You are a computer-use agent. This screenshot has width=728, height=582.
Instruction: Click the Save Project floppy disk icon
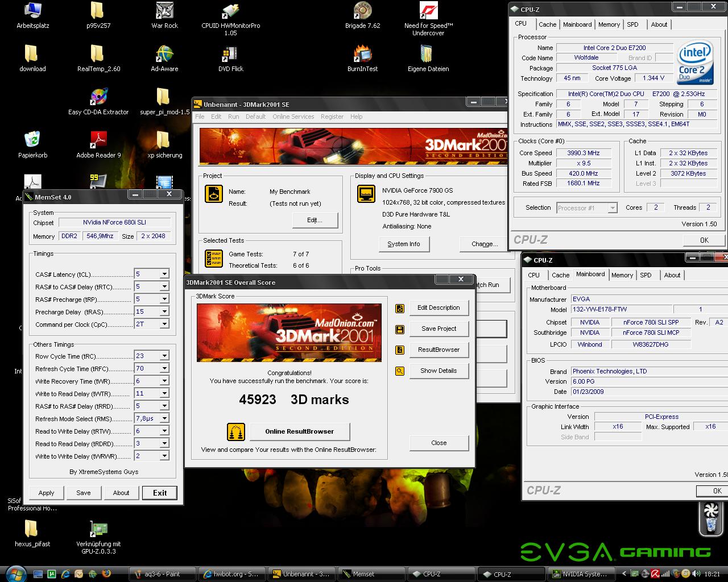point(400,329)
